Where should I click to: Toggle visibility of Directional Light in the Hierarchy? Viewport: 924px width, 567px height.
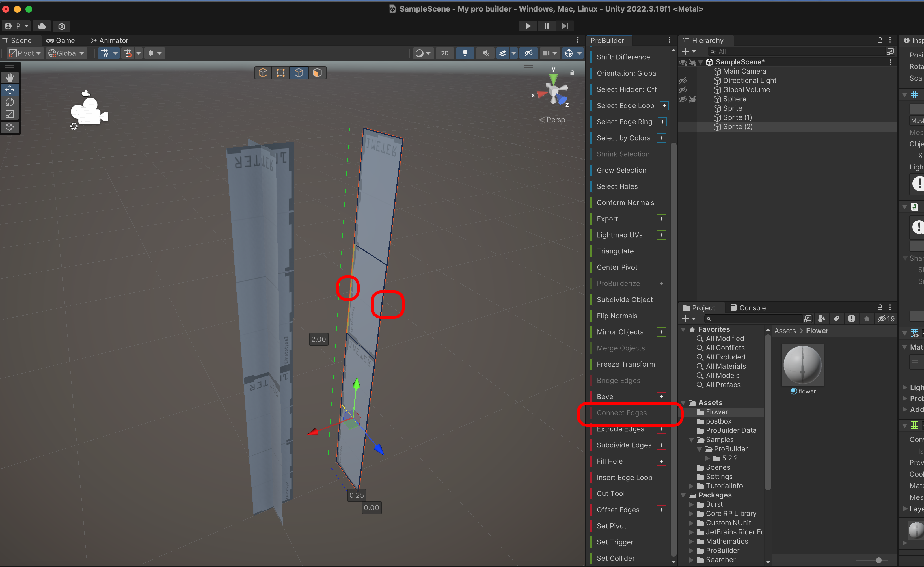pyautogui.click(x=683, y=81)
